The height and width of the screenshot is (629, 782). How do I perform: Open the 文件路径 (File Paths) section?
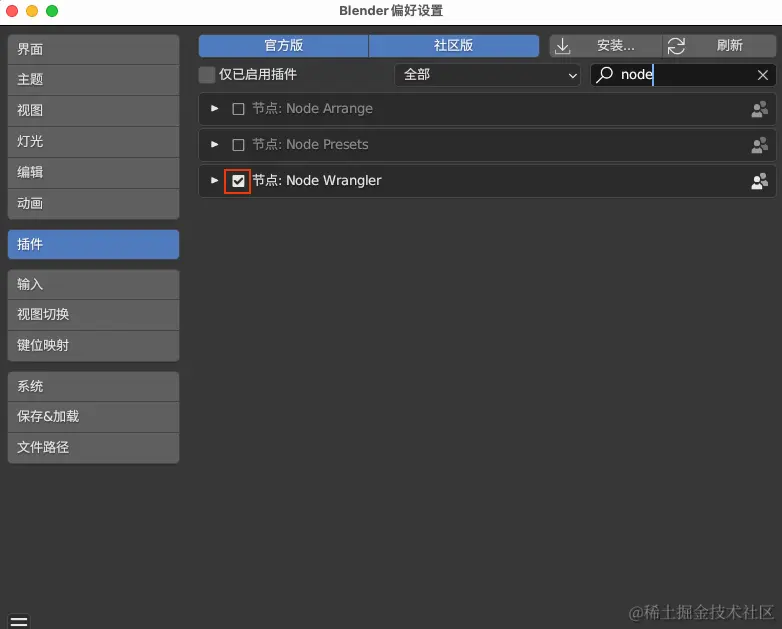click(x=93, y=447)
